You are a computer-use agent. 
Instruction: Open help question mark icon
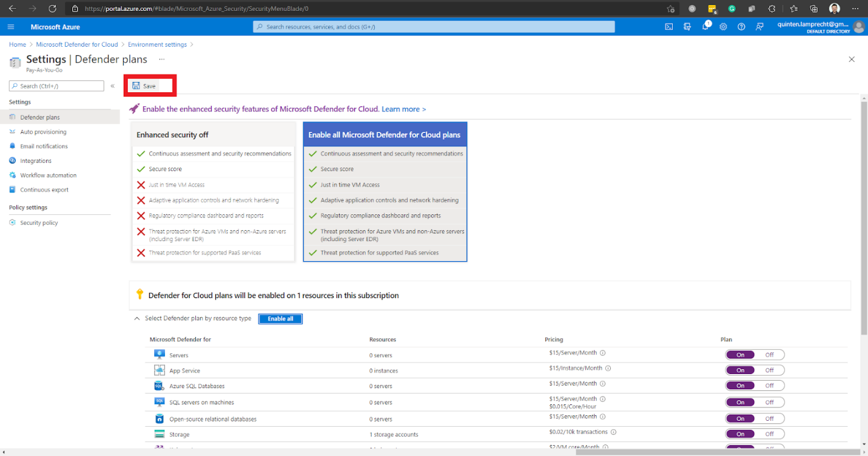tap(741, 27)
